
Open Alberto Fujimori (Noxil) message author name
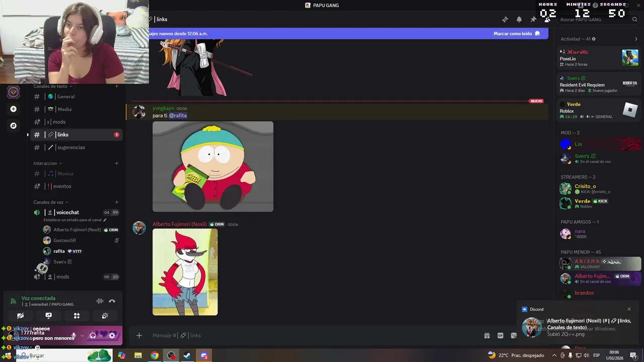[180, 224]
